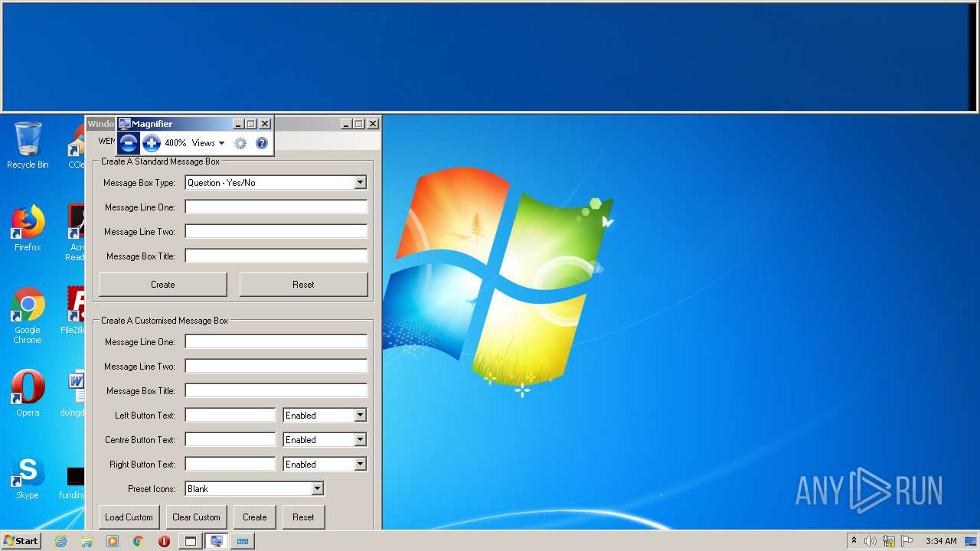Viewport: 980px width, 551px height.
Task: Click the Load Custom button
Action: [129, 517]
